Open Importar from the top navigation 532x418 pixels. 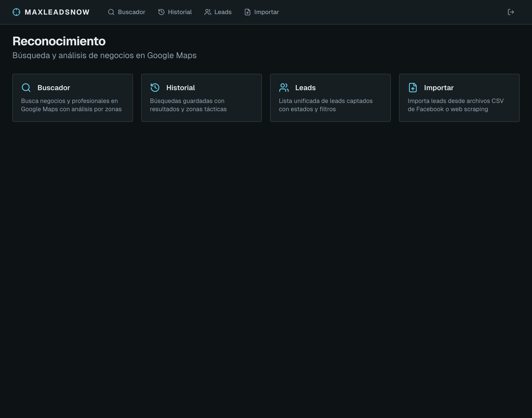(266, 12)
